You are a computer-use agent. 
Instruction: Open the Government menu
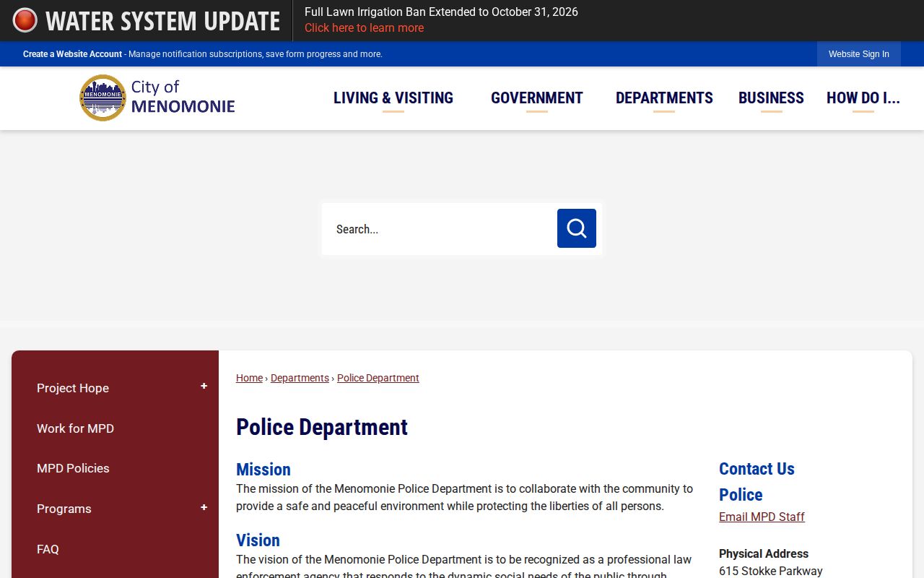coord(537,98)
